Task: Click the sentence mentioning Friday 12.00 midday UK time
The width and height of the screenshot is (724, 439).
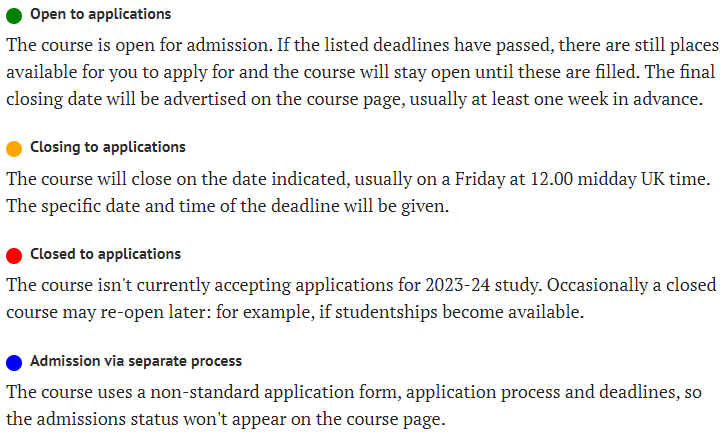Action: point(358,179)
